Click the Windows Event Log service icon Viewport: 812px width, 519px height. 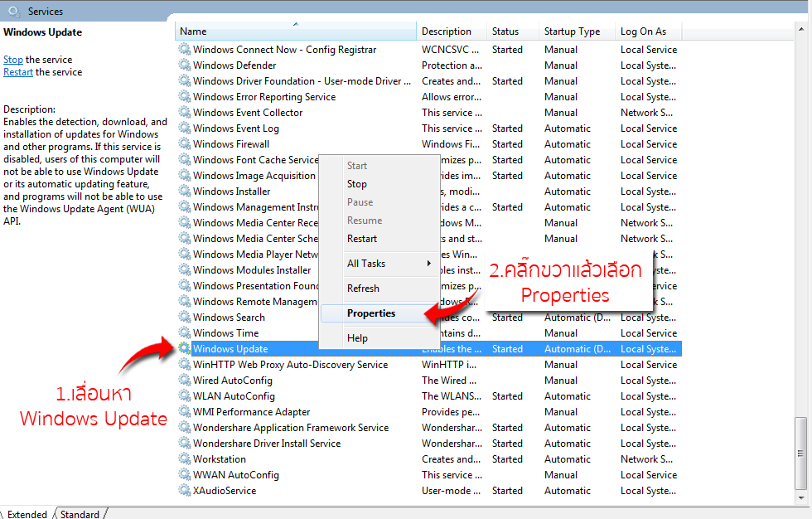184,129
